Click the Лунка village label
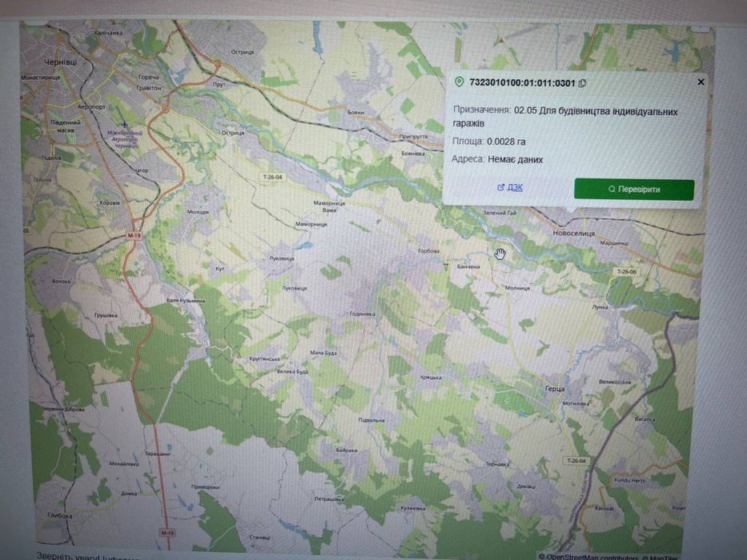 tap(600, 307)
